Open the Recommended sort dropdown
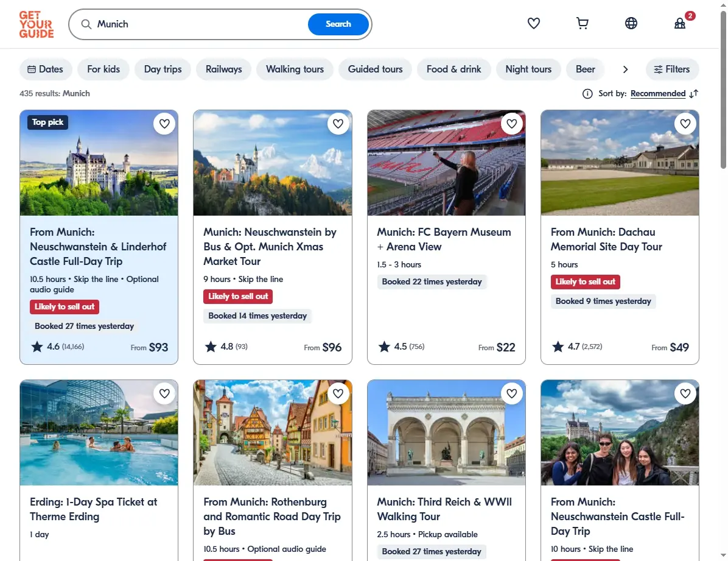 pyautogui.click(x=658, y=94)
